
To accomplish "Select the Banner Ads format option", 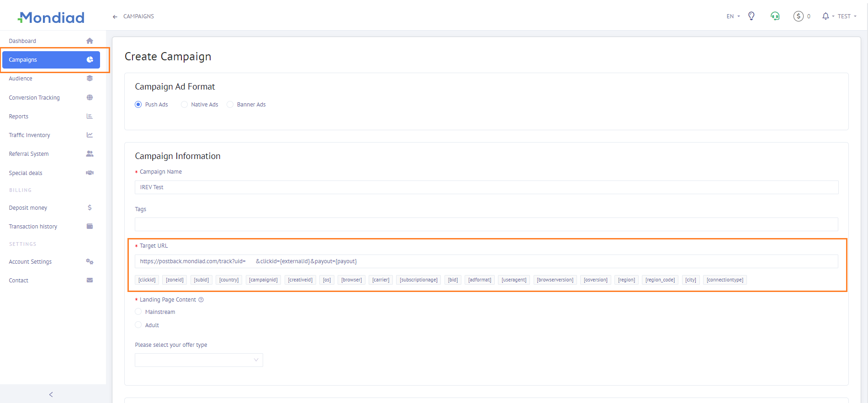I will click(x=230, y=105).
